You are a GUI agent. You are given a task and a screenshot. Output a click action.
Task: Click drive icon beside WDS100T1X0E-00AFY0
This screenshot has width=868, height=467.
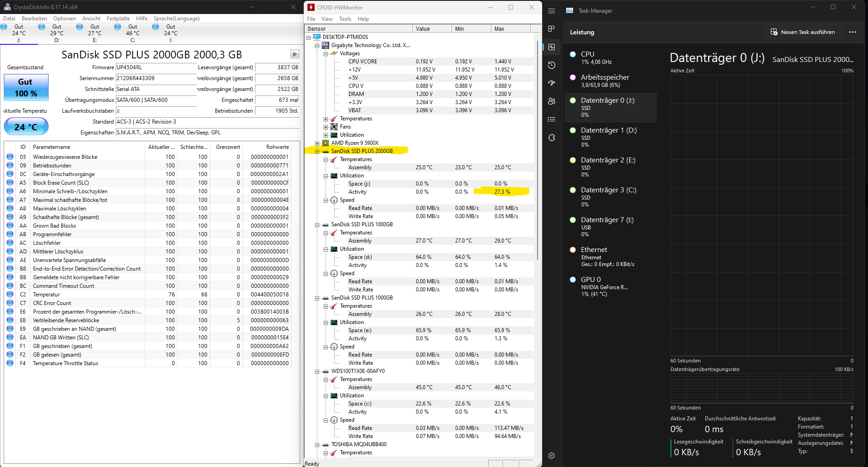click(x=325, y=371)
